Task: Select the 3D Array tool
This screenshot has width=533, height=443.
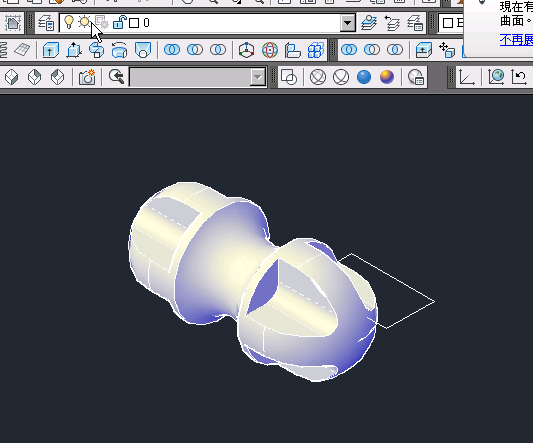Action: pos(316,50)
